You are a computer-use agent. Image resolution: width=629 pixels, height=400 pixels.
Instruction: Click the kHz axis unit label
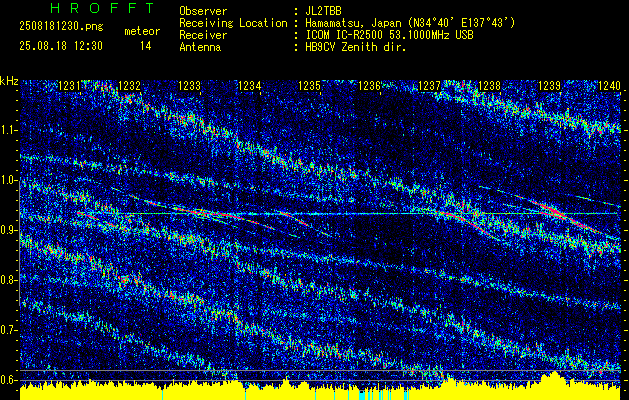9,81
